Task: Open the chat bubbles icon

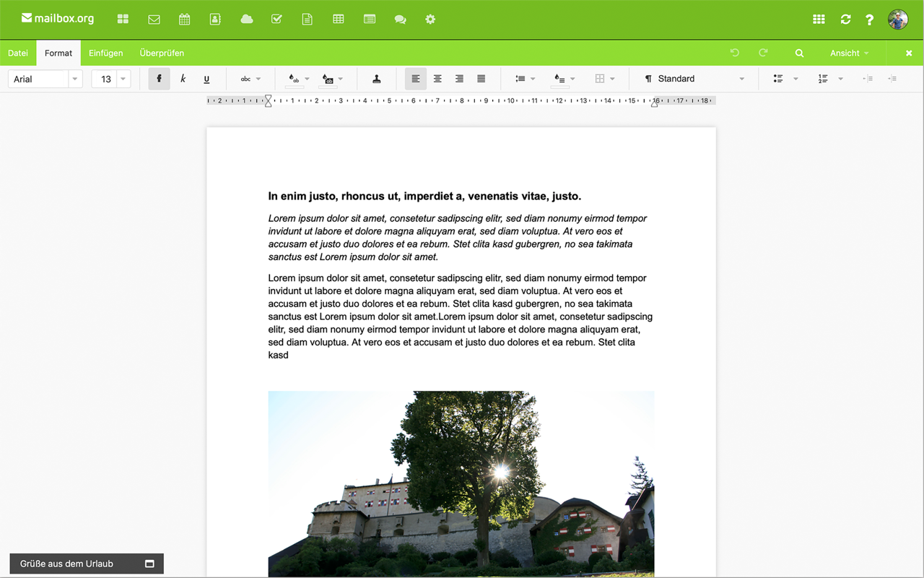Action: (x=400, y=20)
